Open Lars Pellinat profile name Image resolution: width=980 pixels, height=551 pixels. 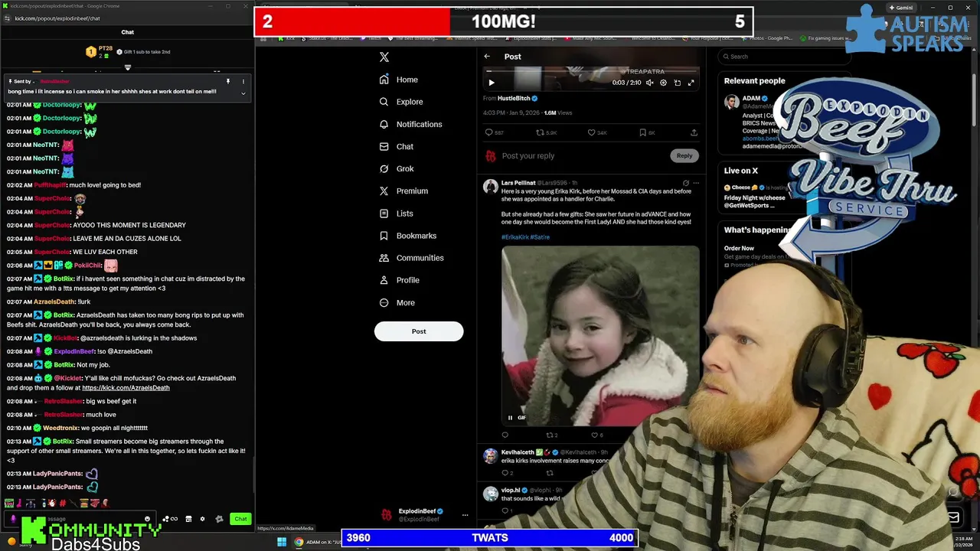coord(518,183)
